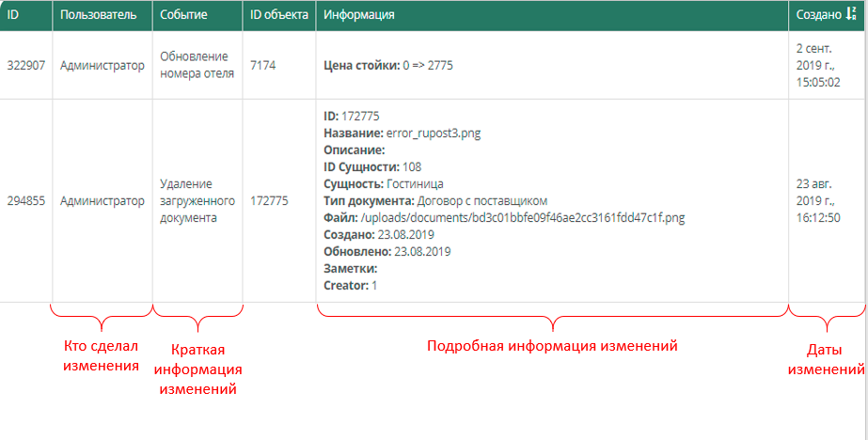Click Администратор in the second row
The height and width of the screenshot is (440, 868).
click(102, 201)
